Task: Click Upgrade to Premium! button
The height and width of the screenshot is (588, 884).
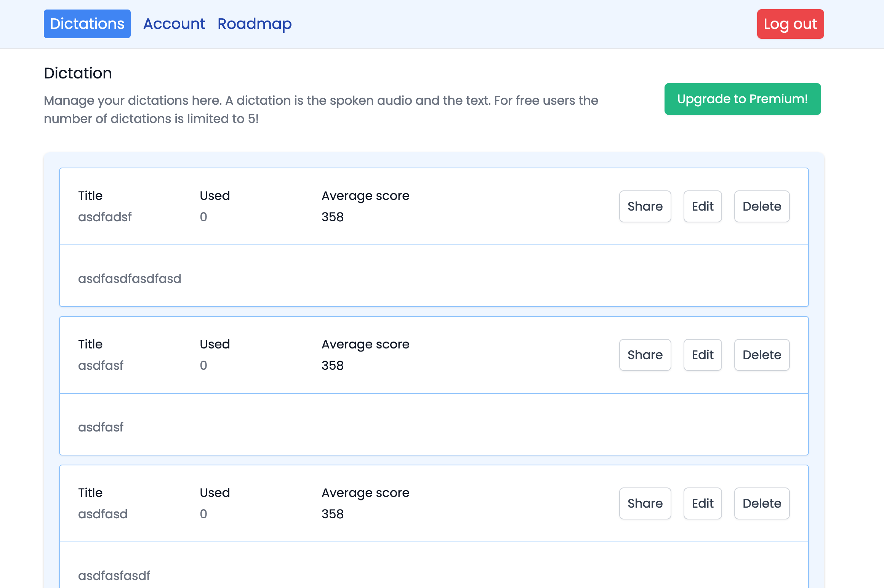Action: tap(742, 99)
